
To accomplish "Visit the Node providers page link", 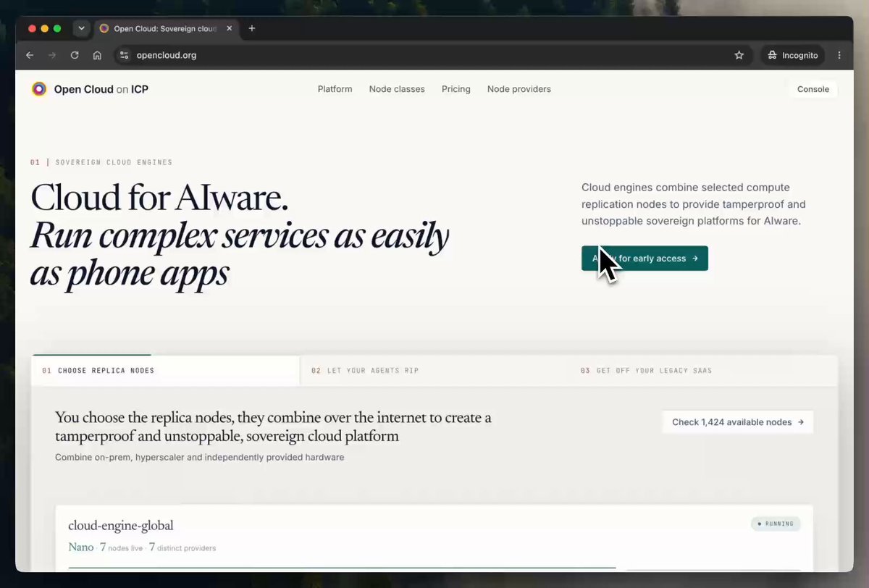I will [x=519, y=89].
